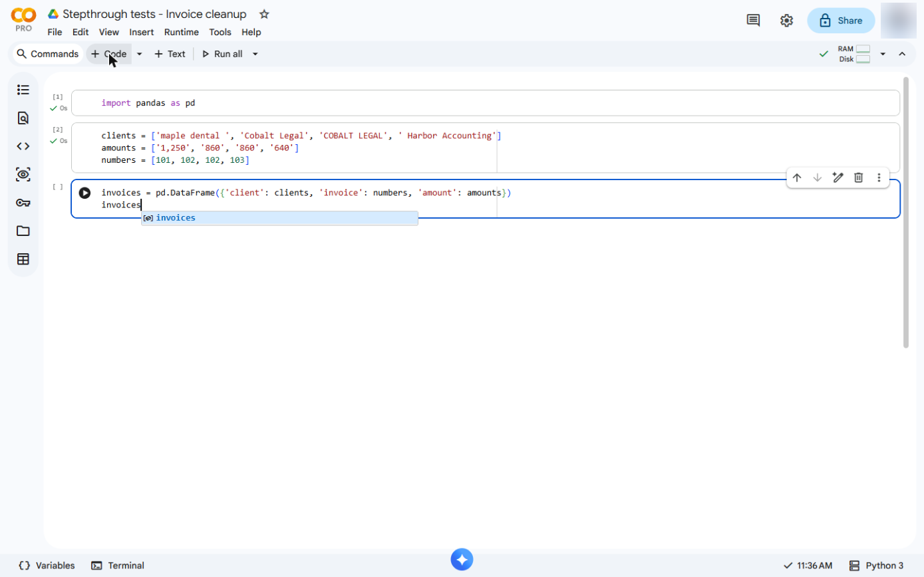
Task: Open the Insert menu
Action: [141, 32]
